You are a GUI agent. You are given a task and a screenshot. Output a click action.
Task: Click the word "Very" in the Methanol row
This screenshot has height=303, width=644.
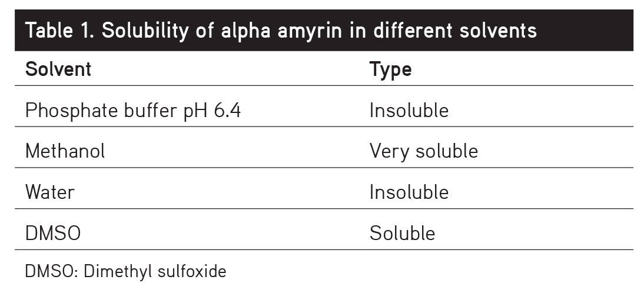(x=389, y=151)
